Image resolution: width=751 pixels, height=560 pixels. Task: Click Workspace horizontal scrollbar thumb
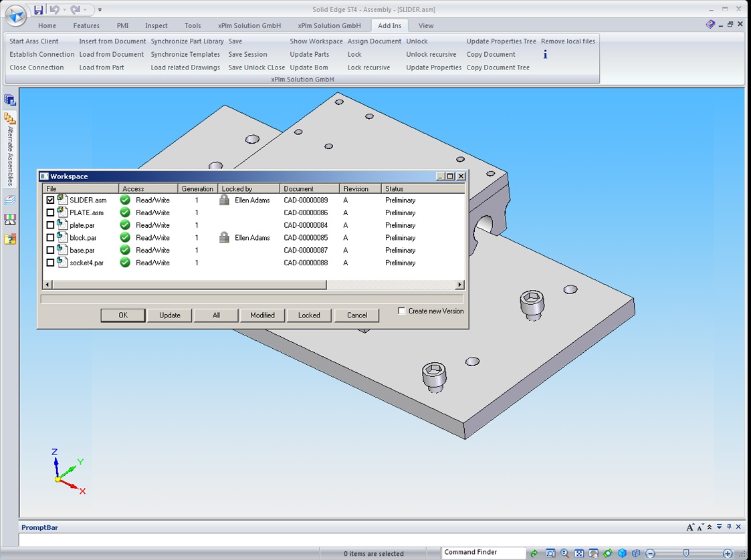[189, 285]
